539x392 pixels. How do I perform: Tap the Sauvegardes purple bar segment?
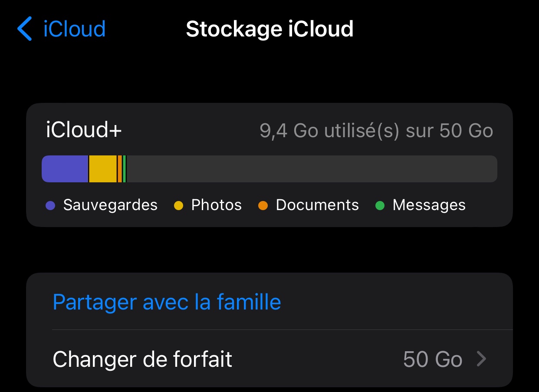pos(64,168)
